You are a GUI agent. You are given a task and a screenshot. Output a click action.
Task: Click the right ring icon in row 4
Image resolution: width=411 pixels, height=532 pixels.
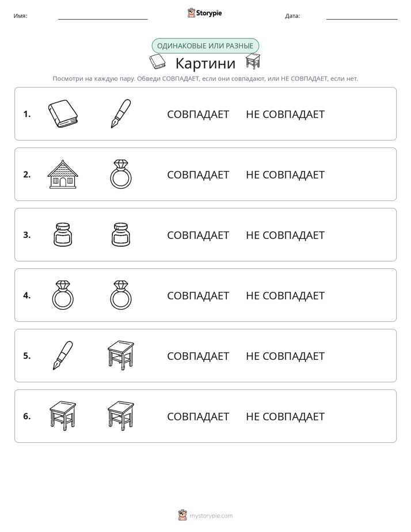click(x=121, y=295)
